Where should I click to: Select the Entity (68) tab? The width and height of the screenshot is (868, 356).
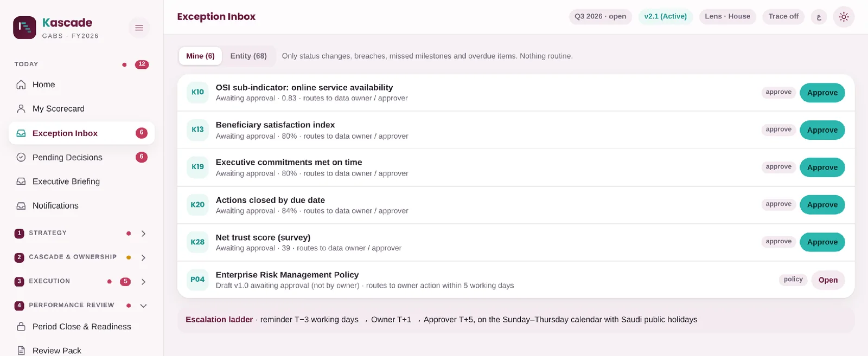pyautogui.click(x=248, y=56)
